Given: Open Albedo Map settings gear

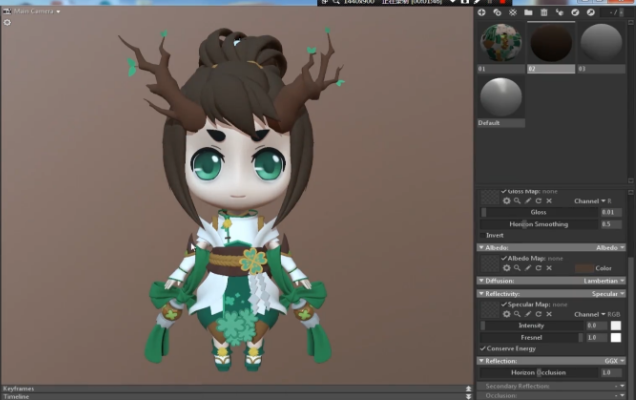Looking at the screenshot, I should point(507,268).
